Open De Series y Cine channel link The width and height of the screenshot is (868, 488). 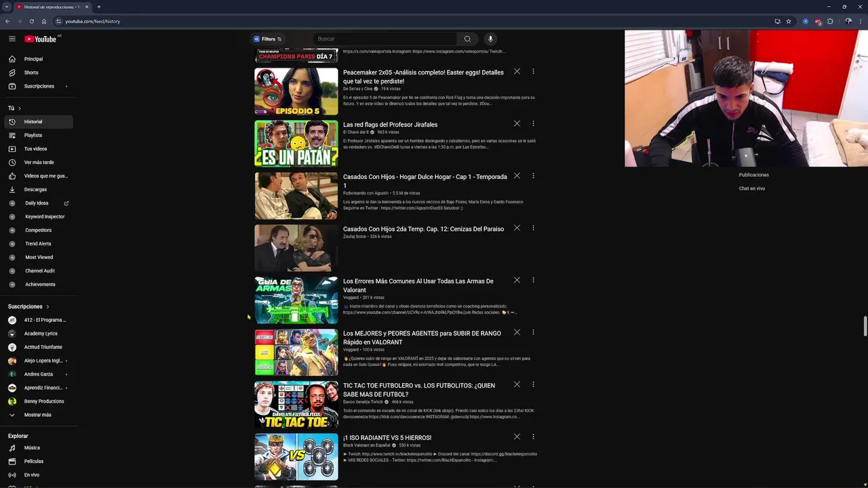(357, 89)
